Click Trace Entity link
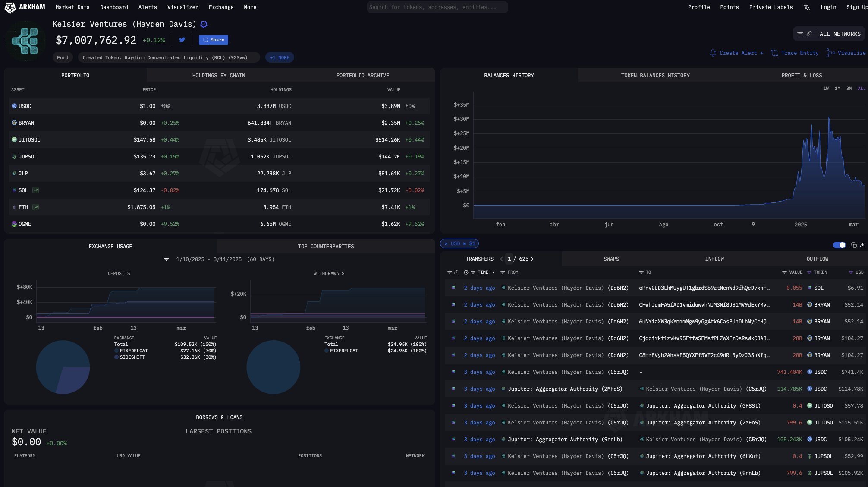 tap(795, 53)
